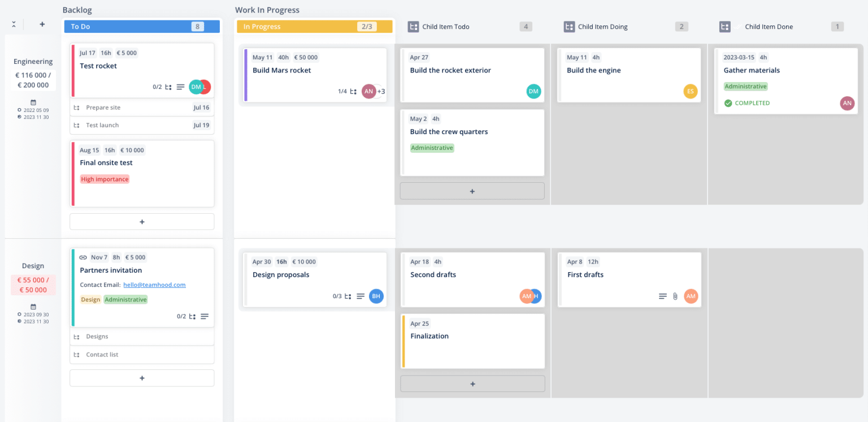Click the plus icon at the sidebar top
Viewport: 868px width, 422px height.
[42, 24]
